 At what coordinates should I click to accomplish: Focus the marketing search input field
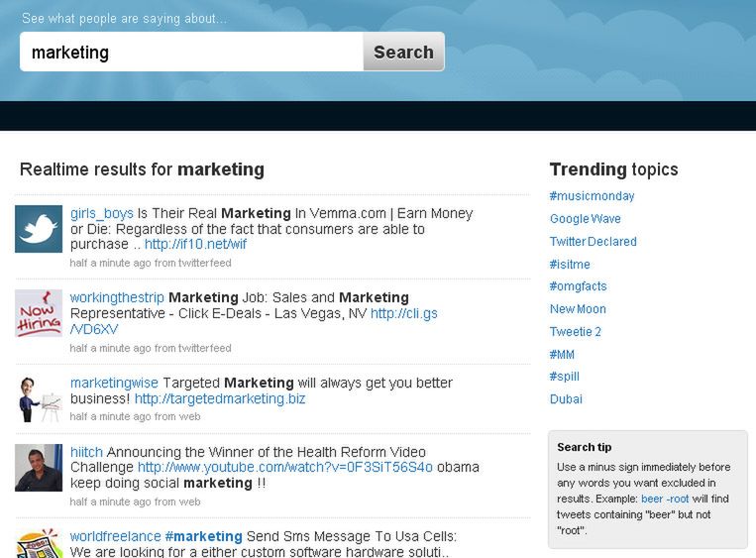tap(191, 52)
